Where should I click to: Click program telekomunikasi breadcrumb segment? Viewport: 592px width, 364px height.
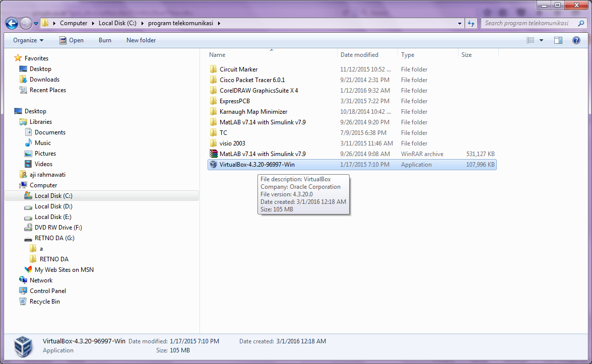(180, 23)
